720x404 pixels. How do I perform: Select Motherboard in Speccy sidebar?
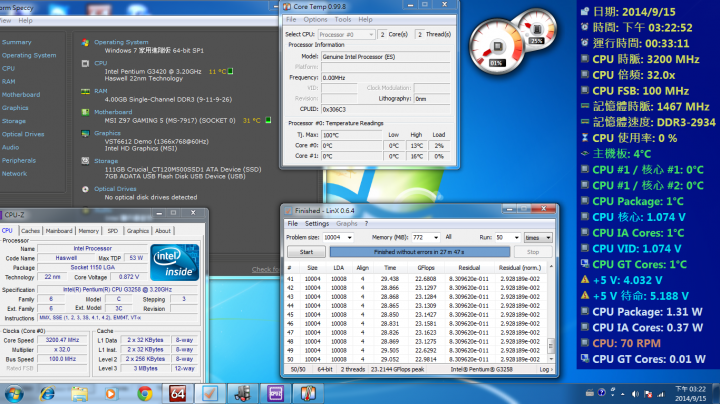pyautogui.click(x=21, y=95)
